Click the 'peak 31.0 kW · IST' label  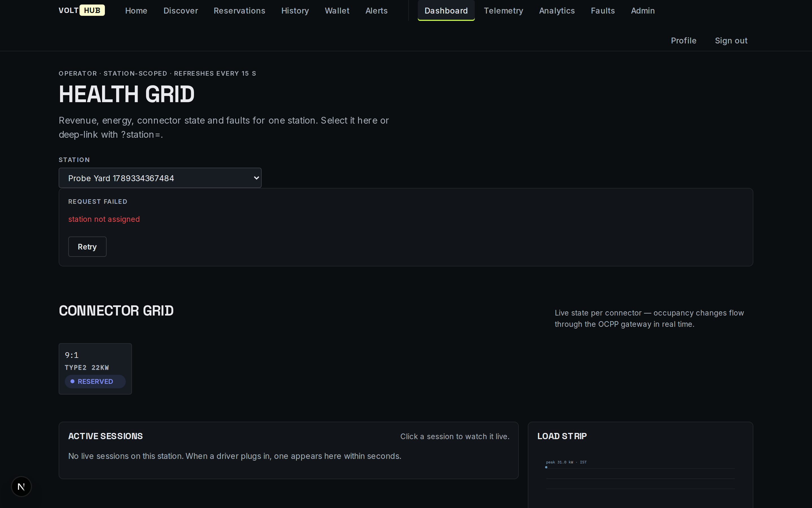[566, 462]
